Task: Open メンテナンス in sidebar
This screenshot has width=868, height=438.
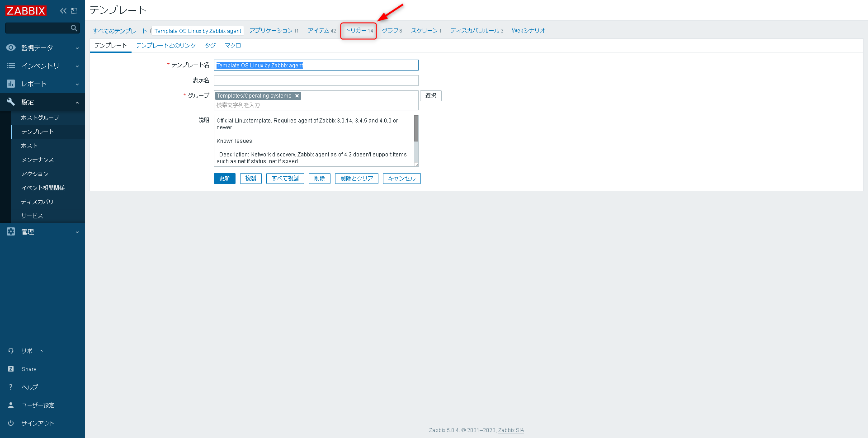Action: coord(47,160)
